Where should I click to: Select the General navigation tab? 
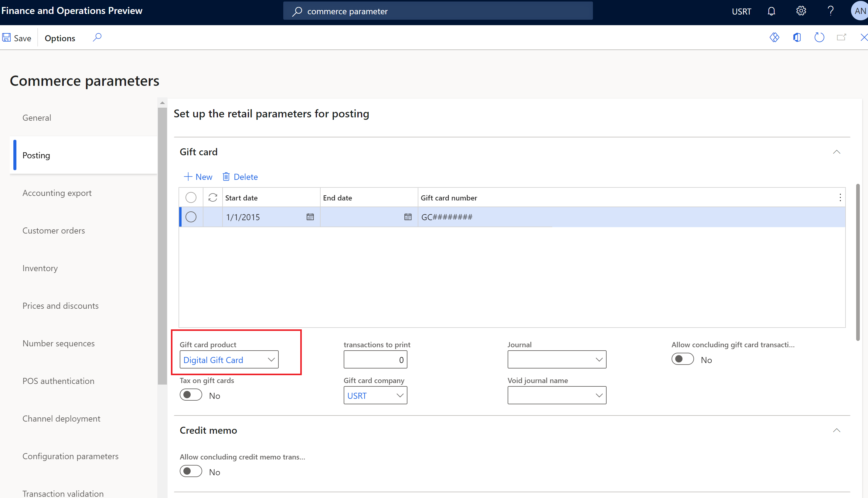(x=37, y=117)
